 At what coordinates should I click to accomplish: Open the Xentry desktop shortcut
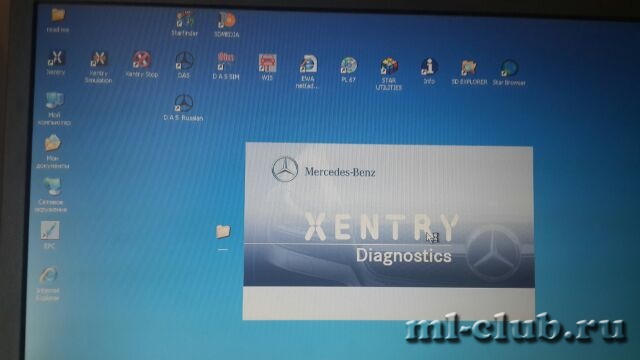tap(56, 62)
